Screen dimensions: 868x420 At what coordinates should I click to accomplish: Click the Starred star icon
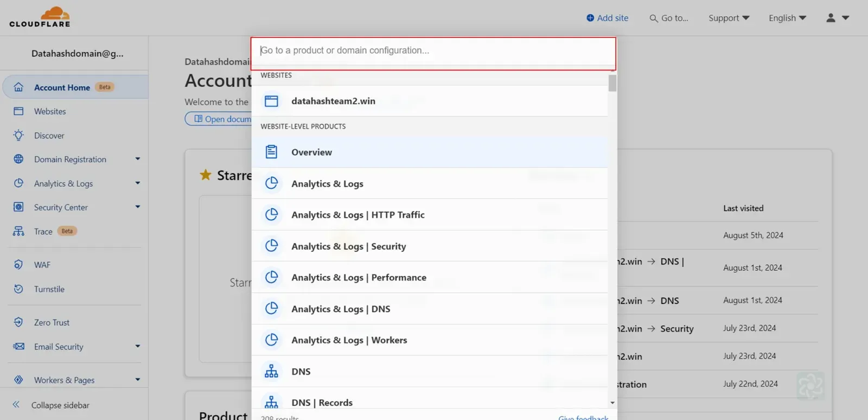point(206,175)
